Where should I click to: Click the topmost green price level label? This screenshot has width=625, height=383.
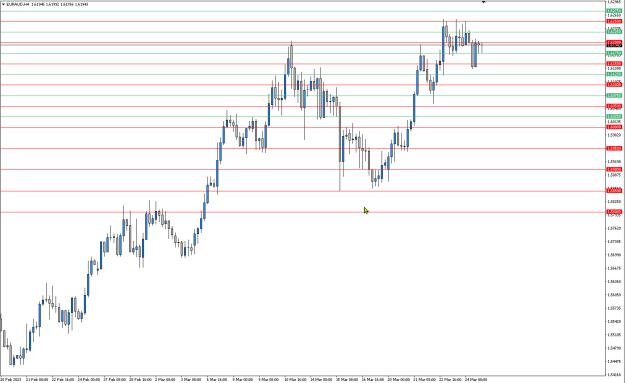point(613,11)
